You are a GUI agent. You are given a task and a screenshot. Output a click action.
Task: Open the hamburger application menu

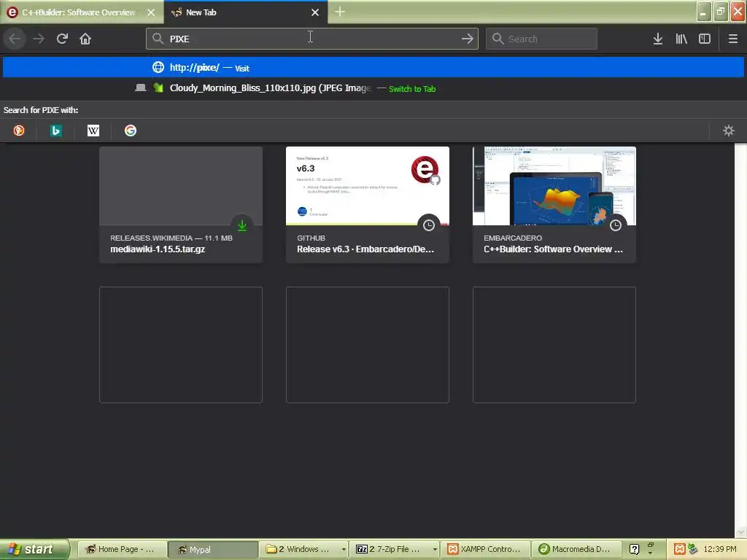click(x=732, y=39)
